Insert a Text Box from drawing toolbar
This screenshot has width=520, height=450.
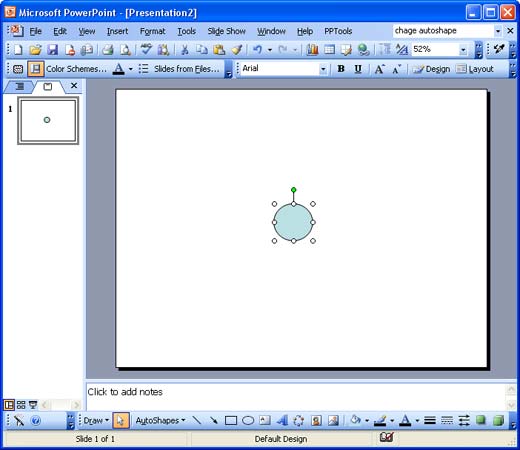(265, 420)
